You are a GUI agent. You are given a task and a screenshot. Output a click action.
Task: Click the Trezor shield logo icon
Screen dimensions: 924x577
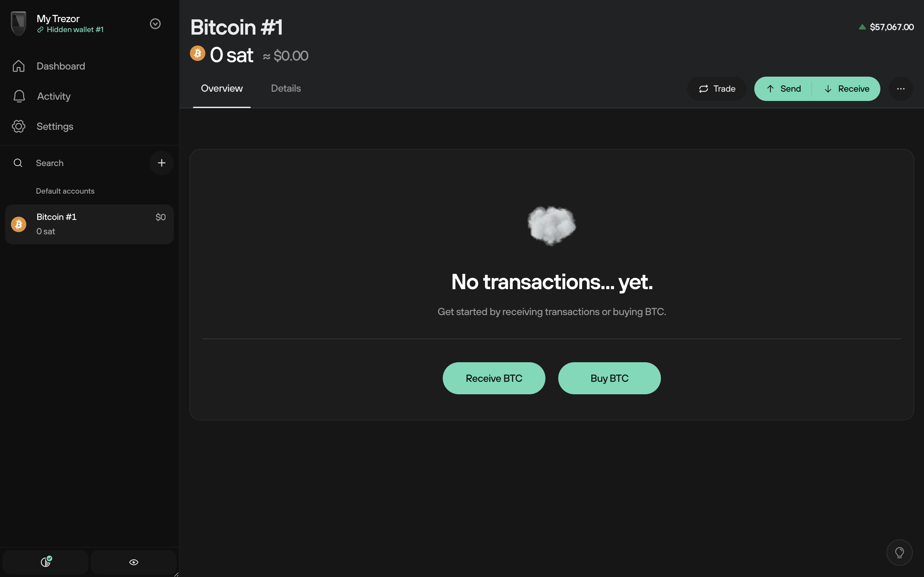tap(18, 23)
